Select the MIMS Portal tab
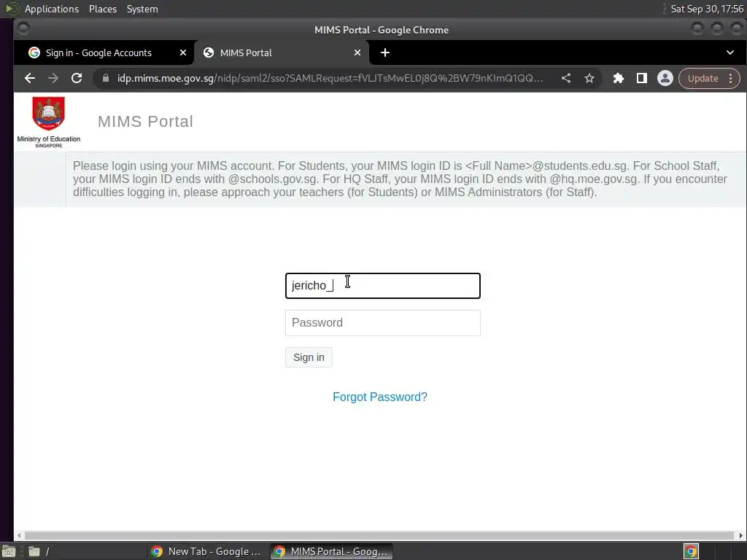747x560 pixels. pyautogui.click(x=246, y=52)
